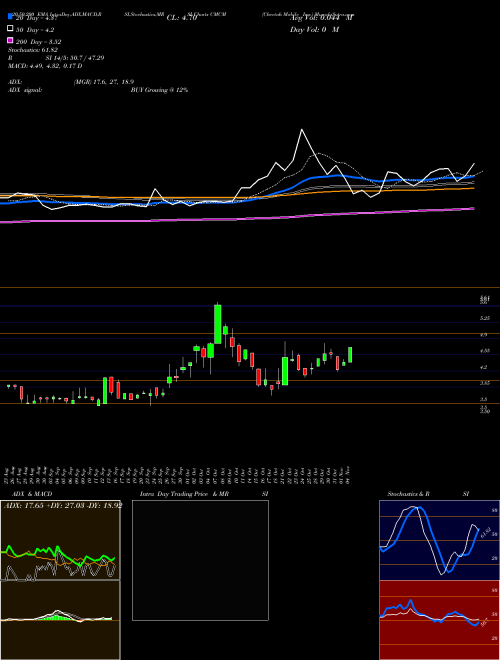This screenshot has height=660, width=500.
Task: Click the '(MGR) 17.6, 27, 18.9' ADX values
Action: pos(104,82)
